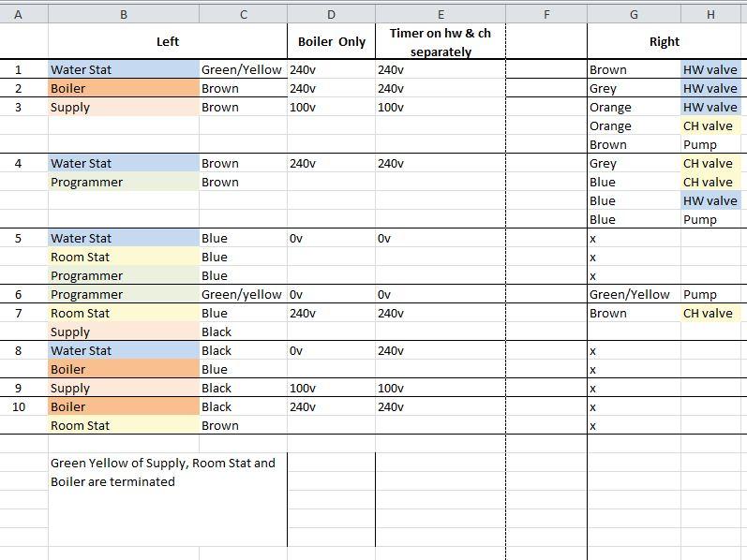Select the 'Left' heading cell

167,41
